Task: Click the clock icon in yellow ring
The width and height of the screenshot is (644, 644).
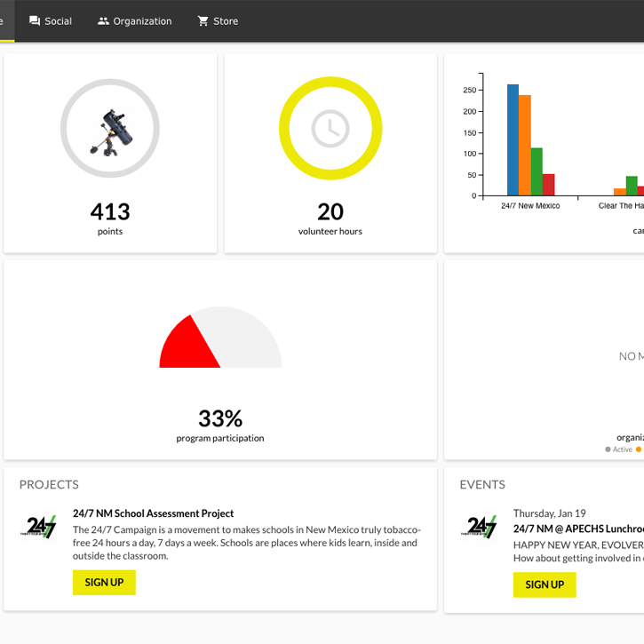Action: coord(330,129)
